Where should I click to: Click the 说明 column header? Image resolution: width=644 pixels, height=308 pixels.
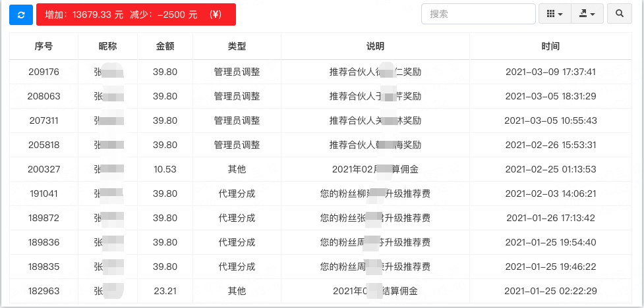[375, 46]
